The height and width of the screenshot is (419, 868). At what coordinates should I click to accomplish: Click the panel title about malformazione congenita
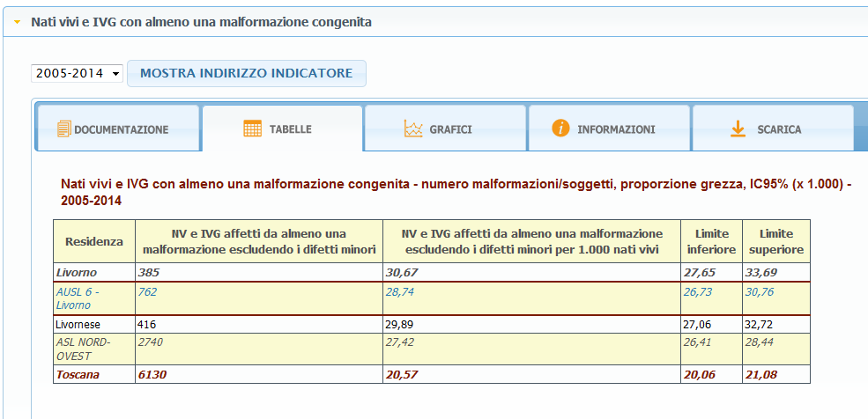(x=201, y=21)
